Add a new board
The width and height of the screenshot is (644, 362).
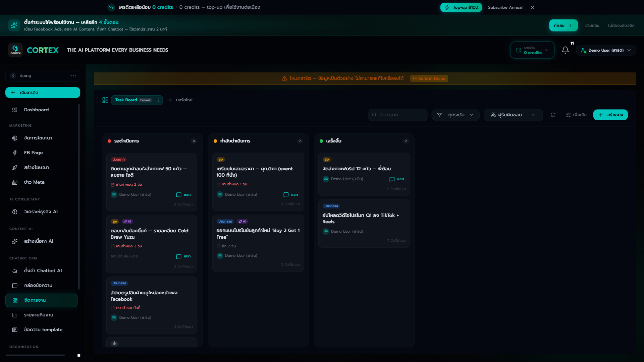180,100
